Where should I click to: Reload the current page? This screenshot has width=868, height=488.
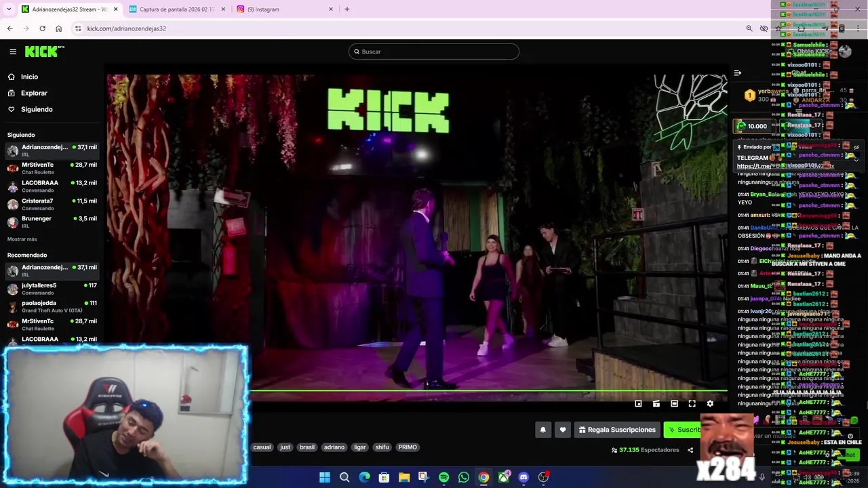(x=42, y=28)
